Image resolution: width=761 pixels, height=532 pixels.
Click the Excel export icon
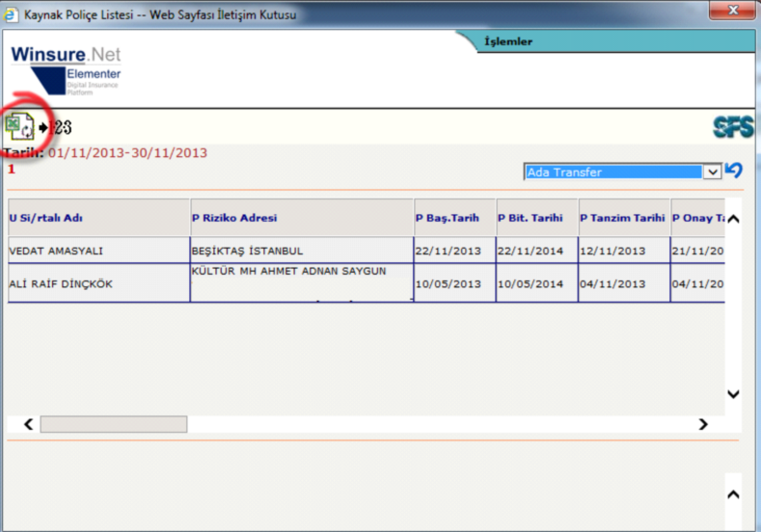click(20, 126)
